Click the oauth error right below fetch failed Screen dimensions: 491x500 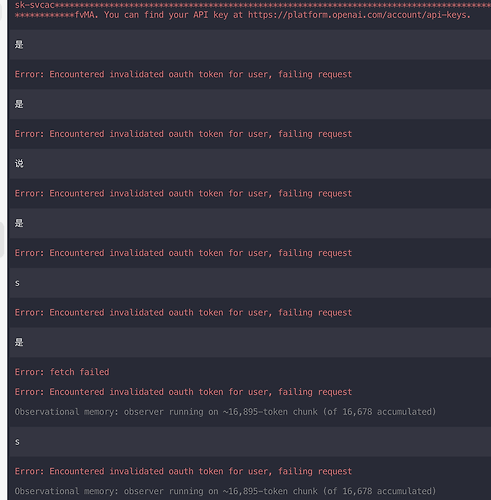[x=183, y=392]
